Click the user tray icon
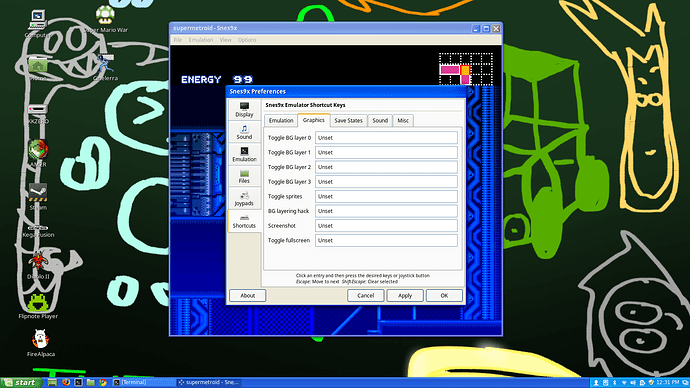Screen dimensions: 690x388 [x=596, y=383]
